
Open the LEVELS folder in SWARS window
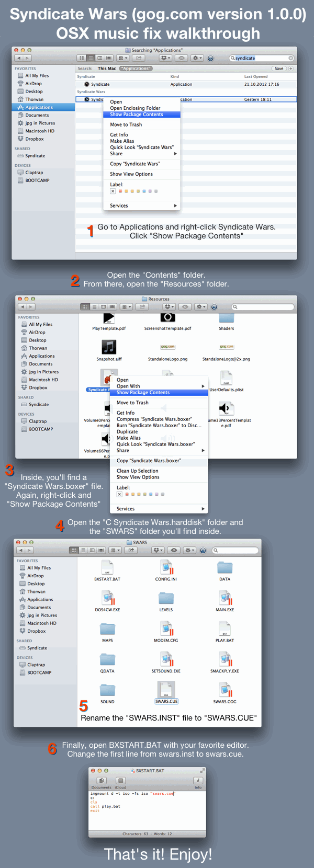166,598
